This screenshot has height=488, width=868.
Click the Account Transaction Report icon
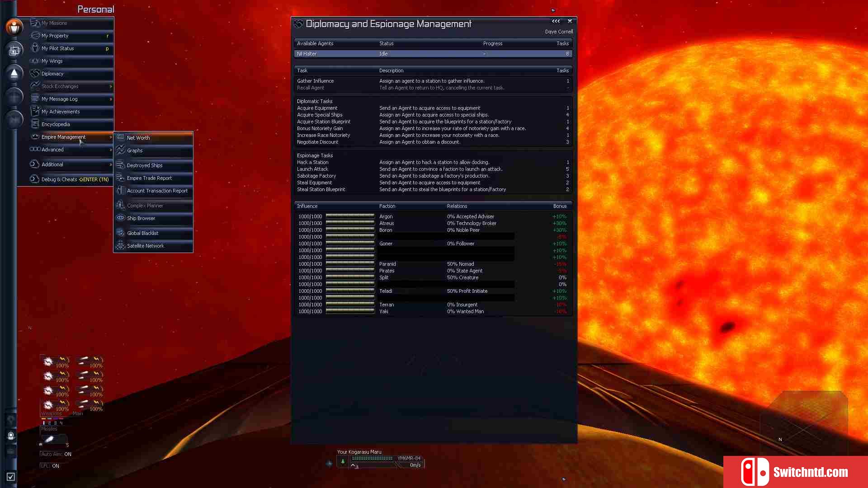tap(121, 190)
